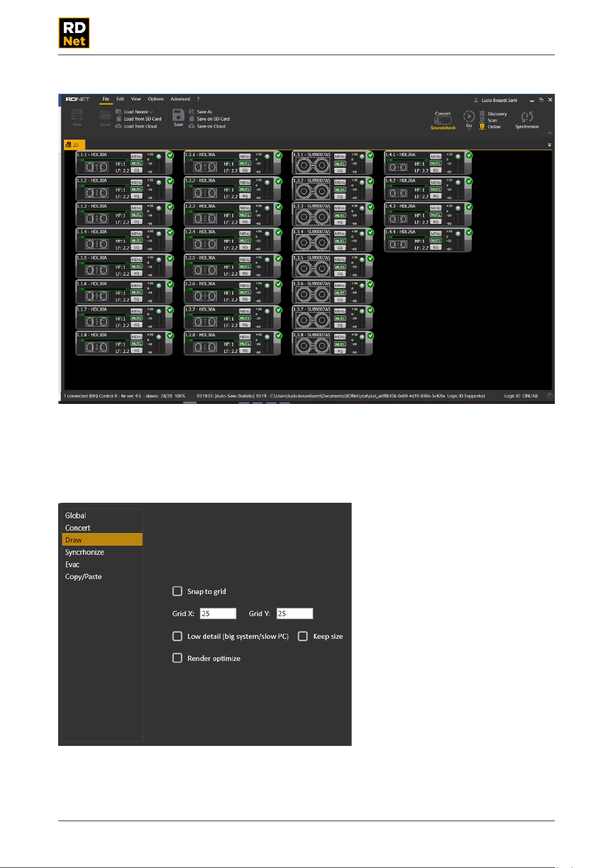
Task: Click the 1.3.1 SUB9007AS subwoofer image
Action: pos(313,165)
